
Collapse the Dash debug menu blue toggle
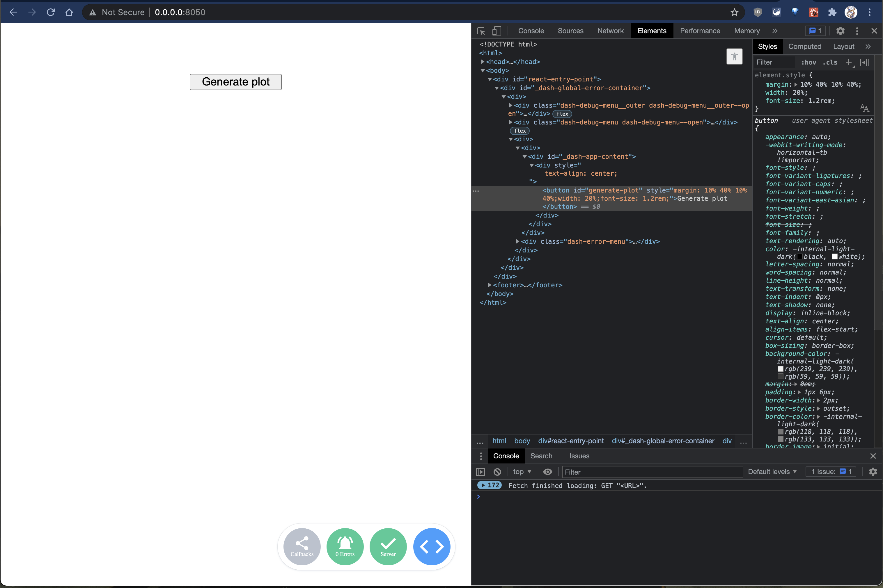tap(432, 546)
